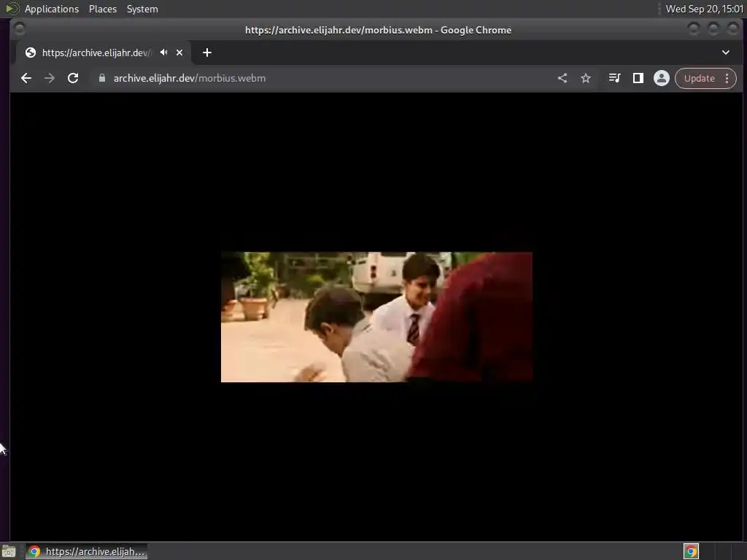Open the Chrome profile avatar menu
The height and width of the screenshot is (560, 747).
661,78
